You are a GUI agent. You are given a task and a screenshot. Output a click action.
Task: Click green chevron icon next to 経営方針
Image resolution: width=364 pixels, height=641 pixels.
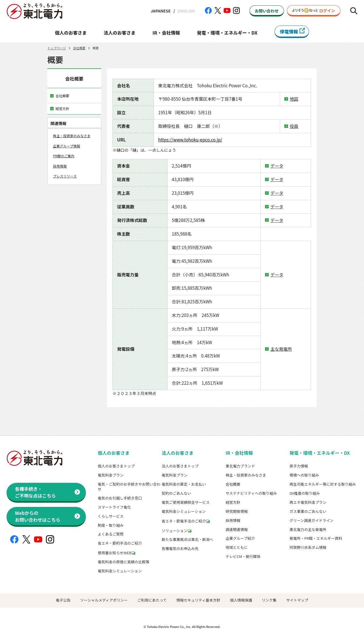click(52, 109)
